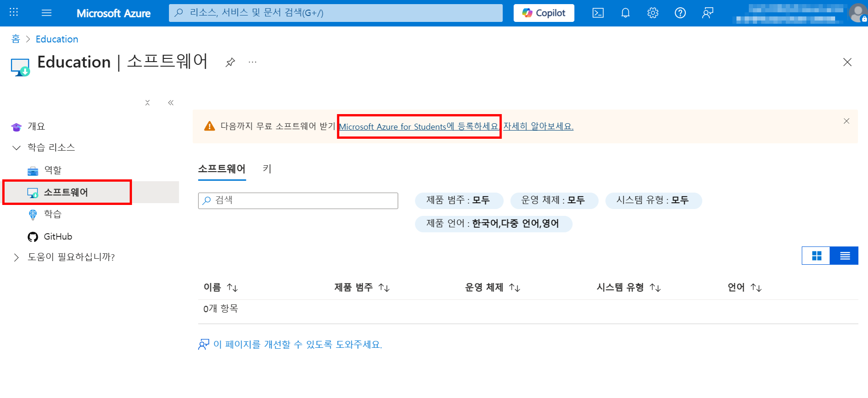868x398 pixels.
Task: Switch to the 키 tab
Action: (x=267, y=169)
